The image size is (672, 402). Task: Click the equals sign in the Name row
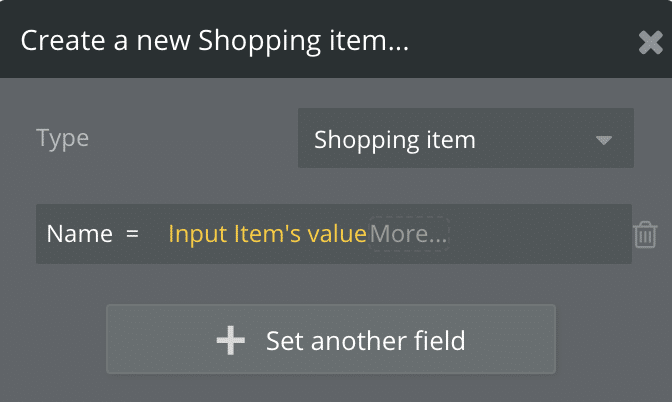pos(132,234)
